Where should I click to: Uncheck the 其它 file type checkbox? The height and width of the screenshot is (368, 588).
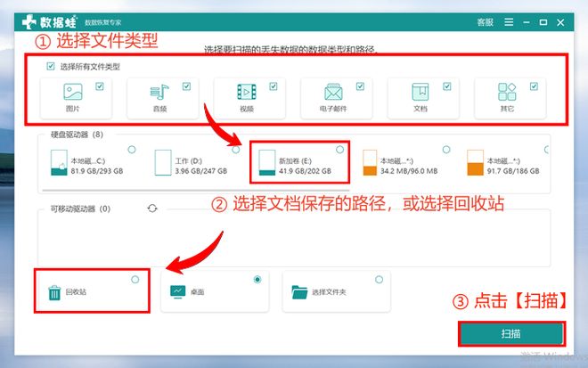tap(534, 86)
